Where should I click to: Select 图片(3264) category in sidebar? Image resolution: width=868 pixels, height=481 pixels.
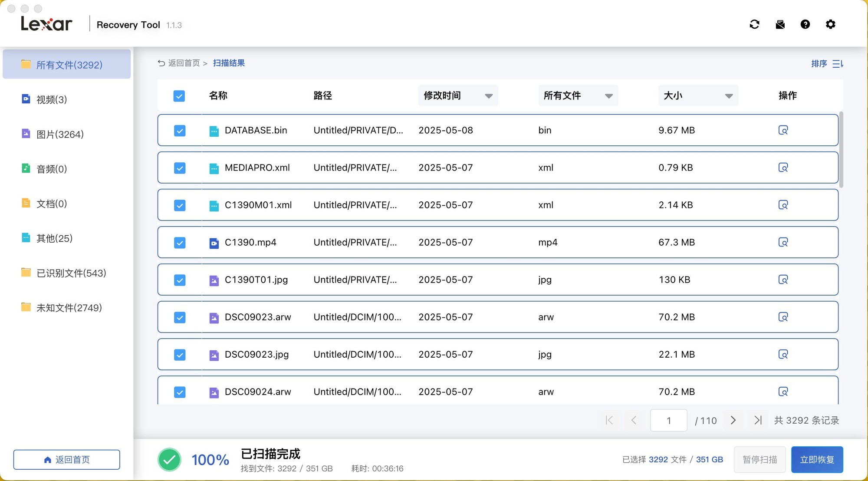(60, 134)
